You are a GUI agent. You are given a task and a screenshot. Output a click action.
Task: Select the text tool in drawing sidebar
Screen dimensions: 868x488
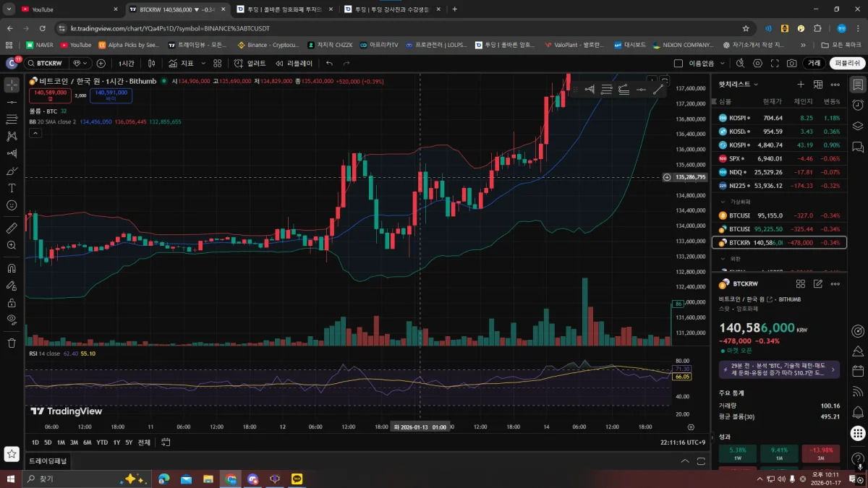pyautogui.click(x=12, y=188)
